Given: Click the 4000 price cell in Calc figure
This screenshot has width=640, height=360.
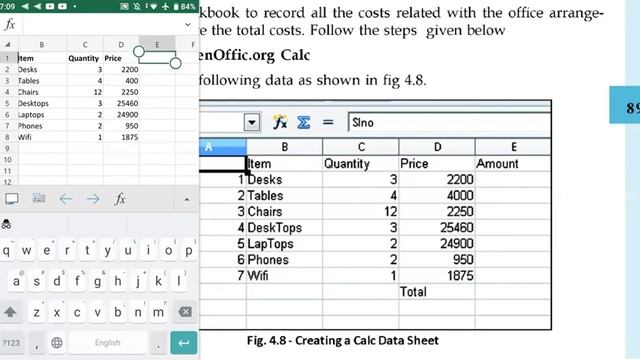Looking at the screenshot, I should click(437, 196).
